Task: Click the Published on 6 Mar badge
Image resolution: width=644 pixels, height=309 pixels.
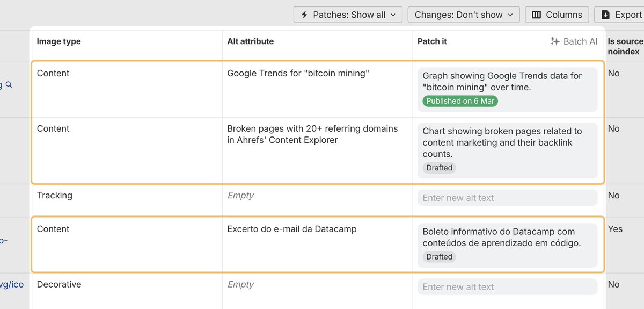Action: [460, 101]
